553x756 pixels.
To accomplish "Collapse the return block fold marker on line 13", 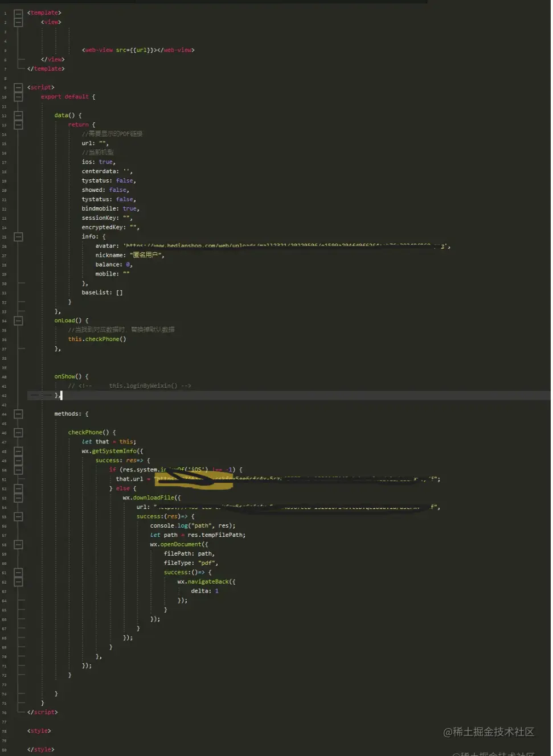I will point(18,125).
